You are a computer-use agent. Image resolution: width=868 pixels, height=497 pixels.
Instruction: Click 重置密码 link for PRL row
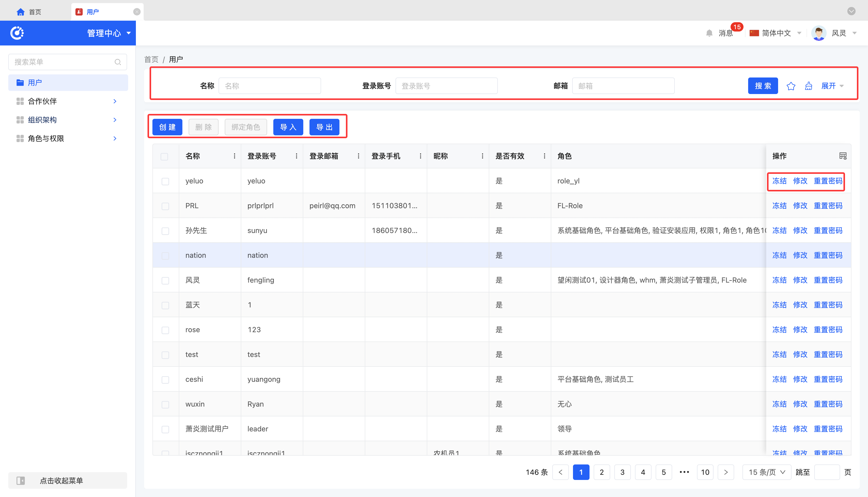coord(828,206)
